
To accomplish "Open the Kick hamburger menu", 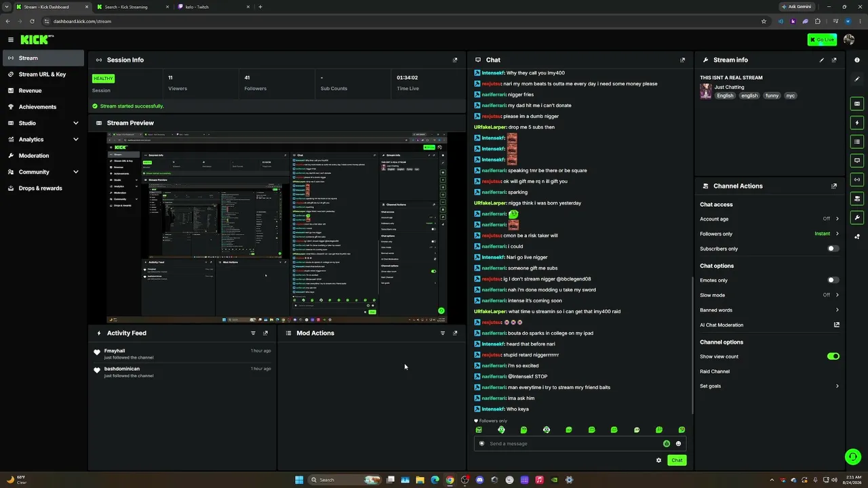I will (11, 40).
